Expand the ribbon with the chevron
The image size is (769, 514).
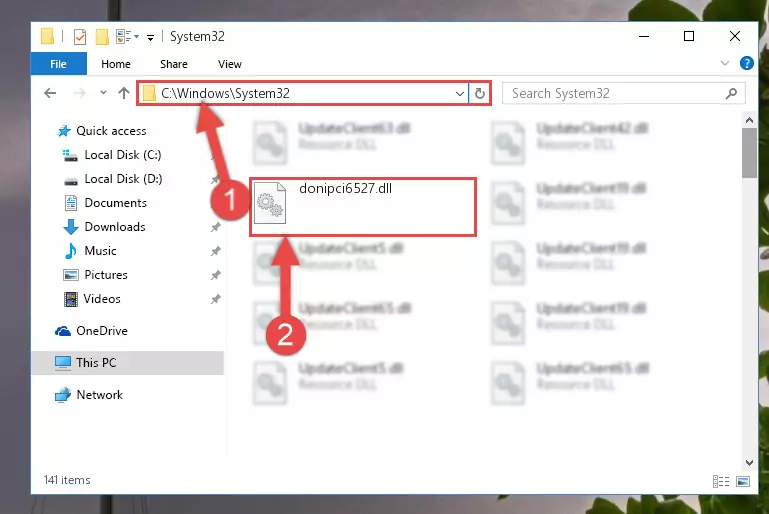[x=725, y=63]
